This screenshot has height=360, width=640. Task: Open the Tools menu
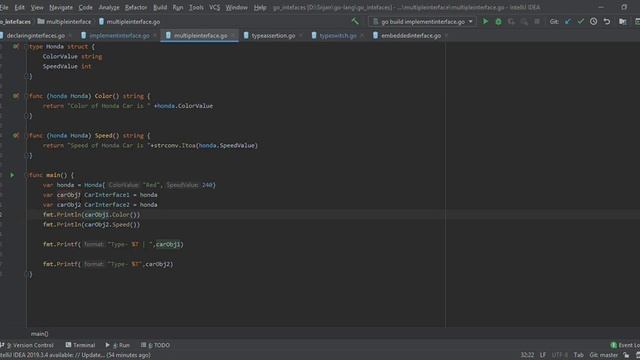coord(196,7)
